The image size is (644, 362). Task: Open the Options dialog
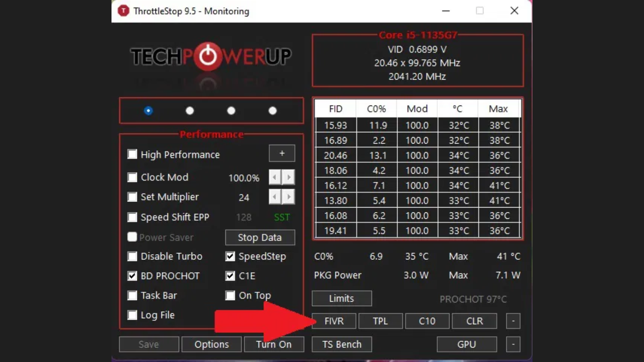[x=212, y=344]
